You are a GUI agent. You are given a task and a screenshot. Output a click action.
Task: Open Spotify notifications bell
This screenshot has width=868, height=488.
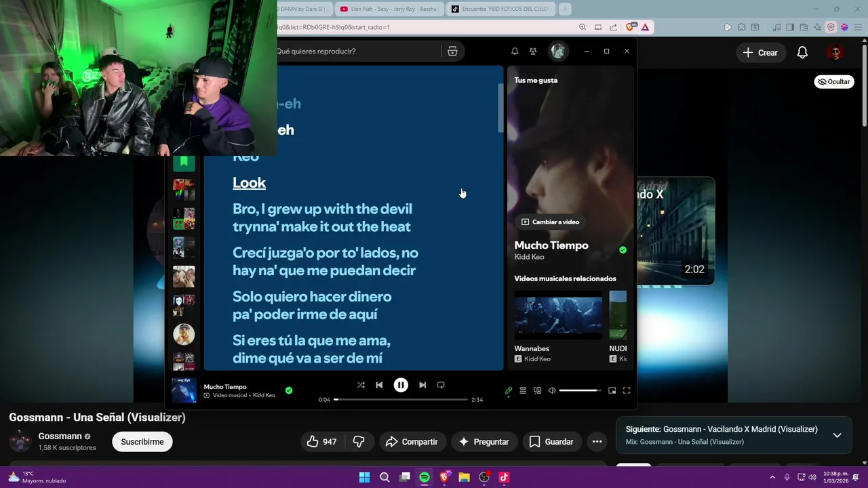pos(515,52)
